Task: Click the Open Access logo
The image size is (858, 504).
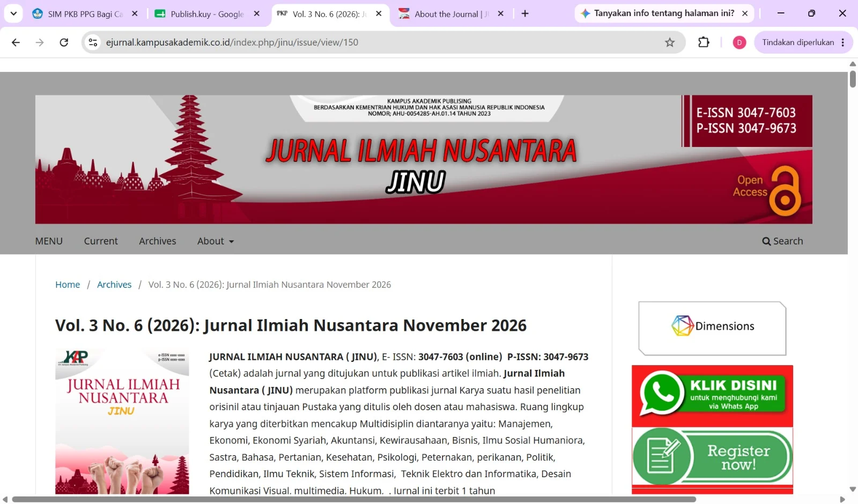Action: (x=767, y=190)
